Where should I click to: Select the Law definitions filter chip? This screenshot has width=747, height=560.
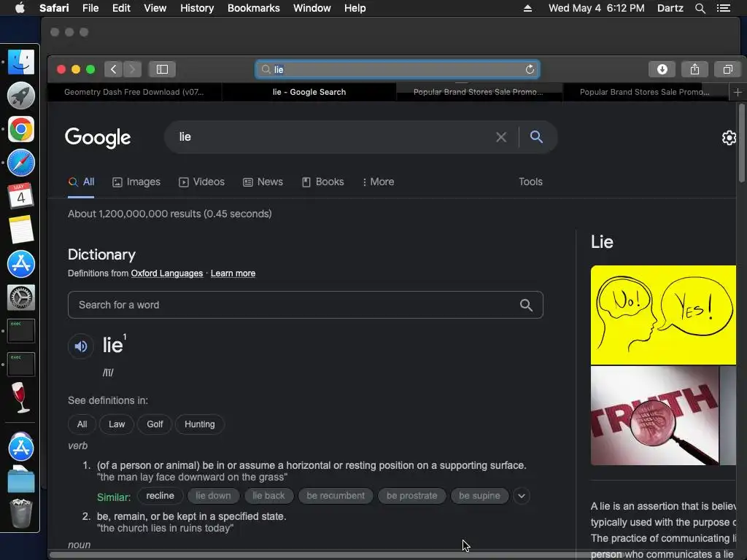pos(117,424)
